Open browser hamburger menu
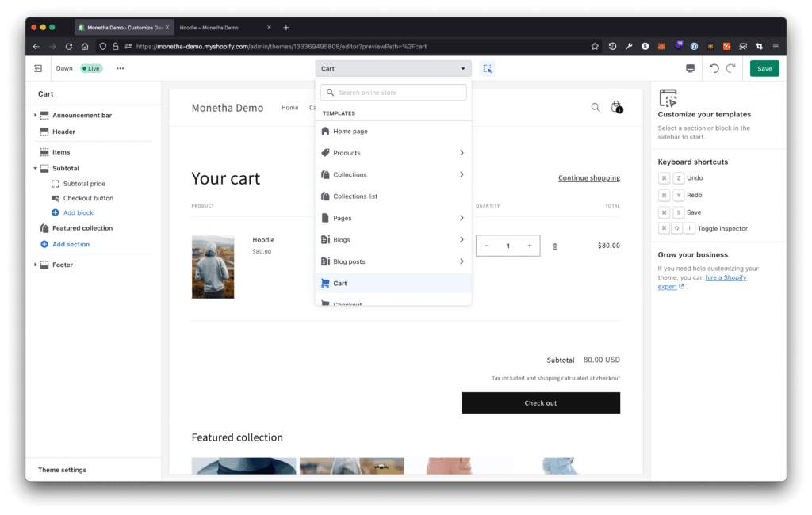812x515 pixels. coord(776,46)
